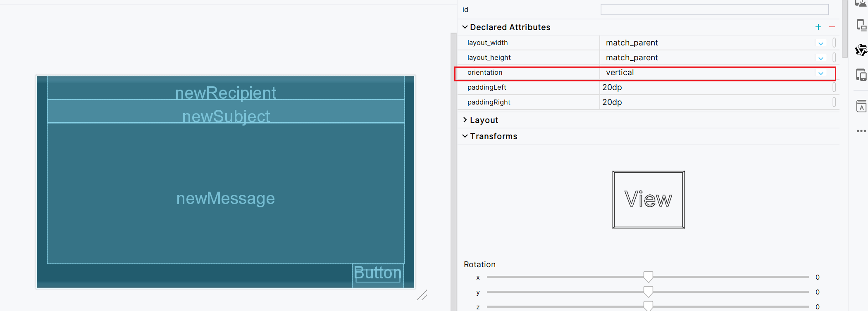
Task: Click the attributes panel vertical scrollbar
Action: coord(845,29)
